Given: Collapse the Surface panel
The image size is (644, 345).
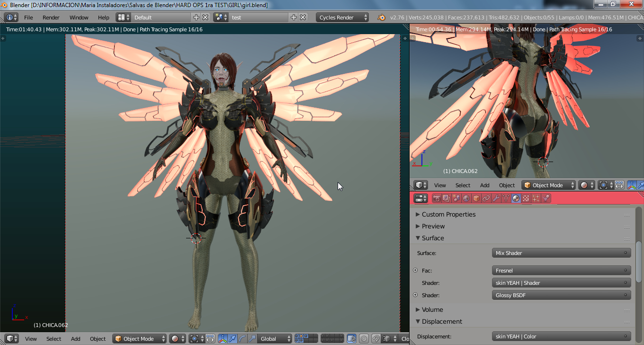Looking at the screenshot, I should coord(433,238).
